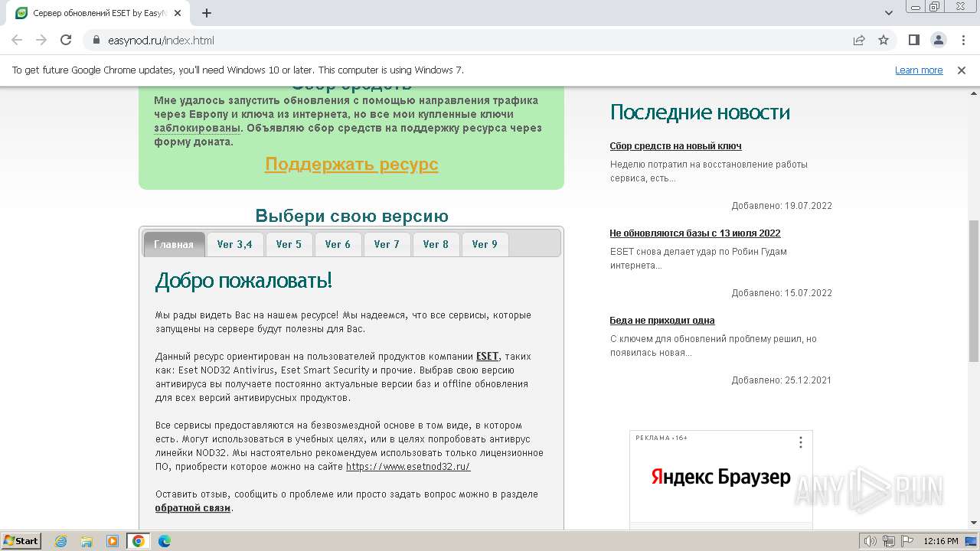
Task: Open the network status tray icon
Action: pyautogui.click(x=888, y=541)
